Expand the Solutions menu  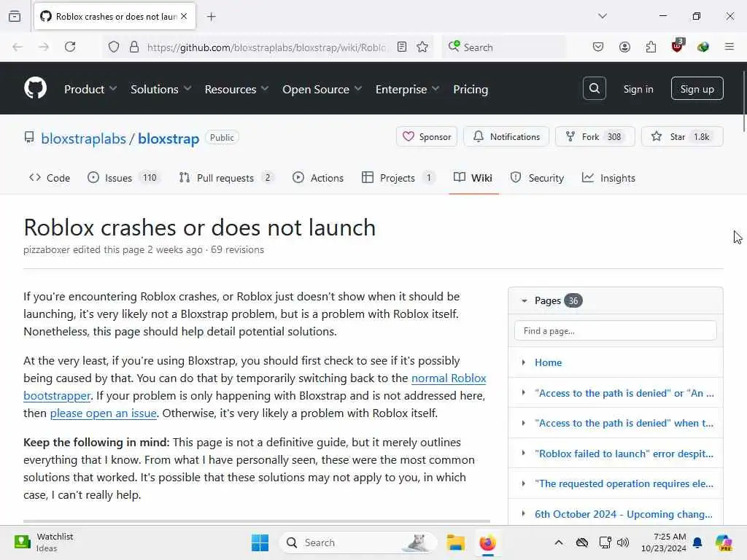click(x=160, y=89)
